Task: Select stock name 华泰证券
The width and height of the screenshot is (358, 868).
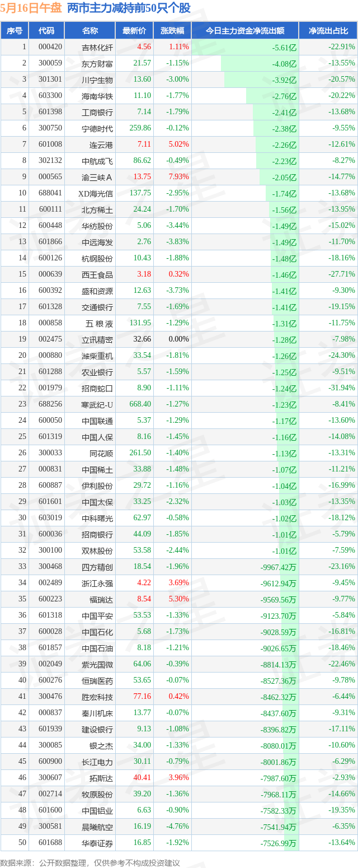Action: coord(97,843)
